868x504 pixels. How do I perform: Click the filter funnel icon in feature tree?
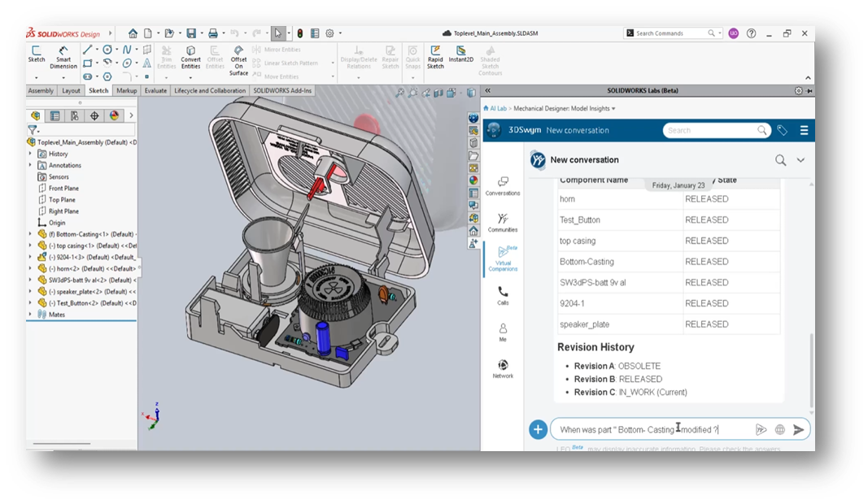point(33,130)
